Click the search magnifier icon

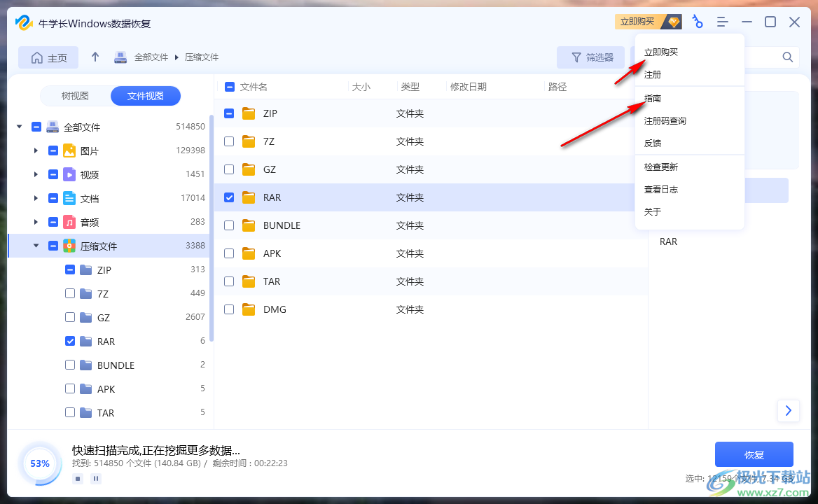point(788,57)
